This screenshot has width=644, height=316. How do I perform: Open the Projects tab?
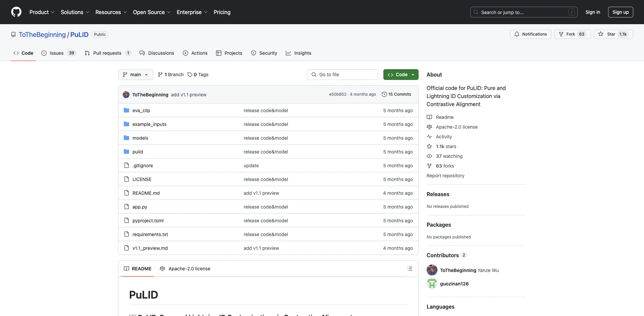point(229,53)
